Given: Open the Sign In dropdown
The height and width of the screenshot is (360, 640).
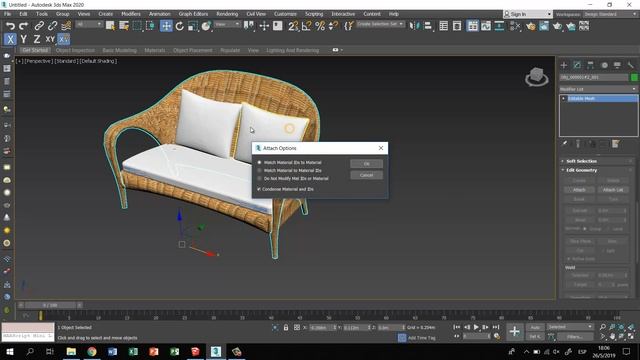Looking at the screenshot, I should [x=527, y=14].
